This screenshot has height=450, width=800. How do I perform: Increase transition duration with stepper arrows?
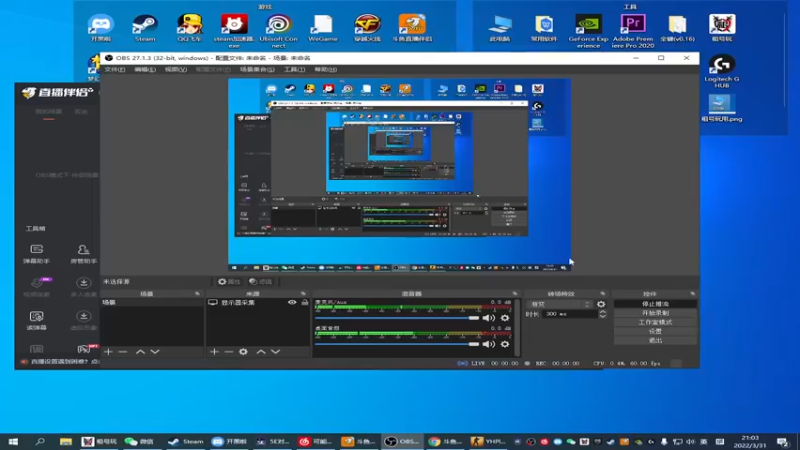603,312
